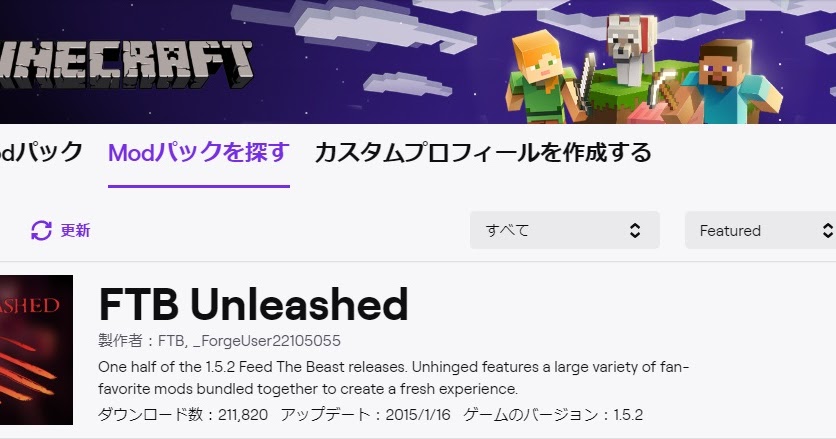Click the FTB Unleashed pack thumbnail
Viewport: 836px width, 439px height.
tap(36, 350)
